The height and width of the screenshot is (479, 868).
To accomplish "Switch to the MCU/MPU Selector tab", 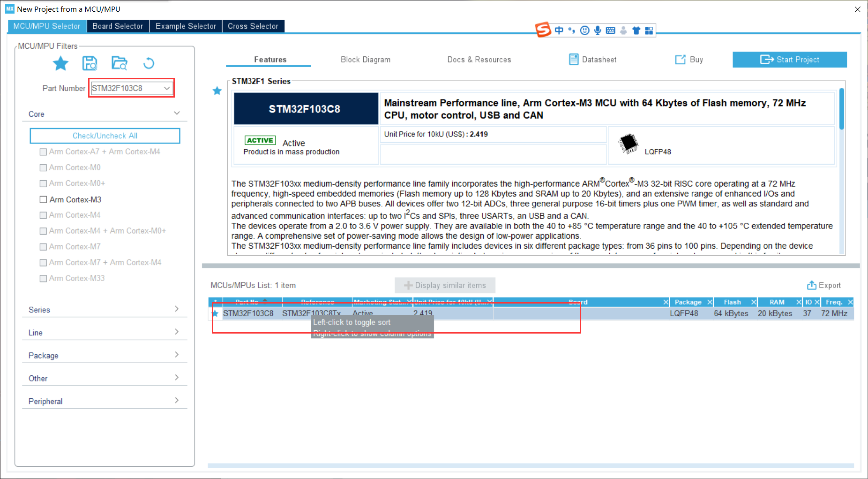I will 47,26.
